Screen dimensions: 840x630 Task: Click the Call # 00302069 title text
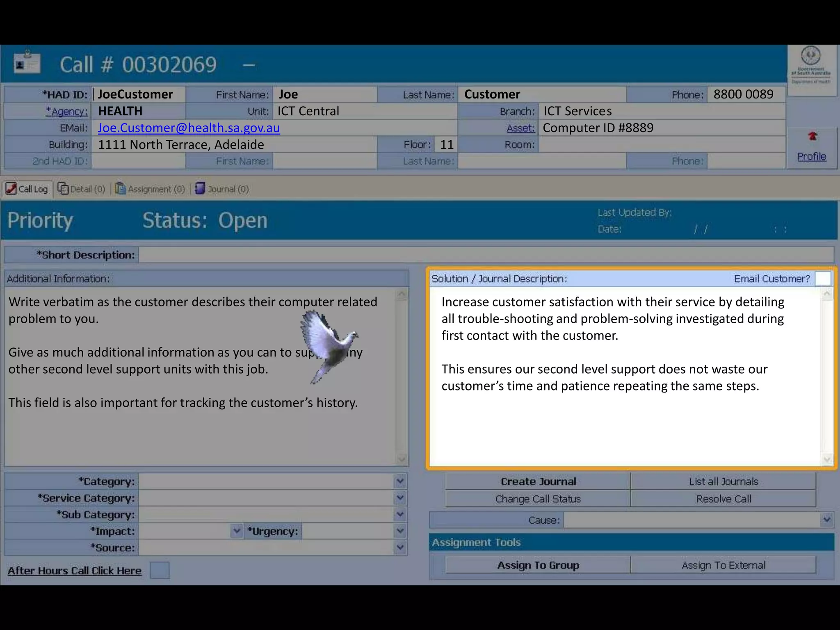pyautogui.click(x=138, y=64)
